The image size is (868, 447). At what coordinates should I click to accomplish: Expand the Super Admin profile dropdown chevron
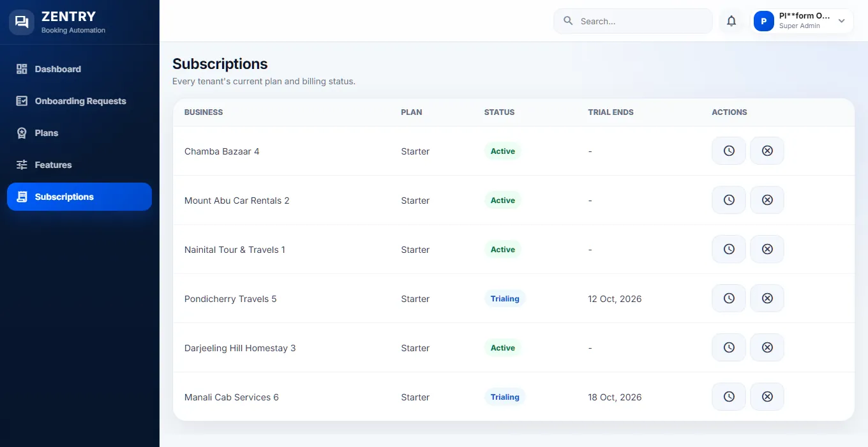841,21
